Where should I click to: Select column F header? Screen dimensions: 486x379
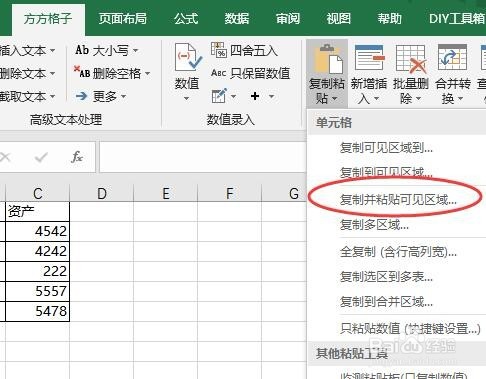[230, 193]
